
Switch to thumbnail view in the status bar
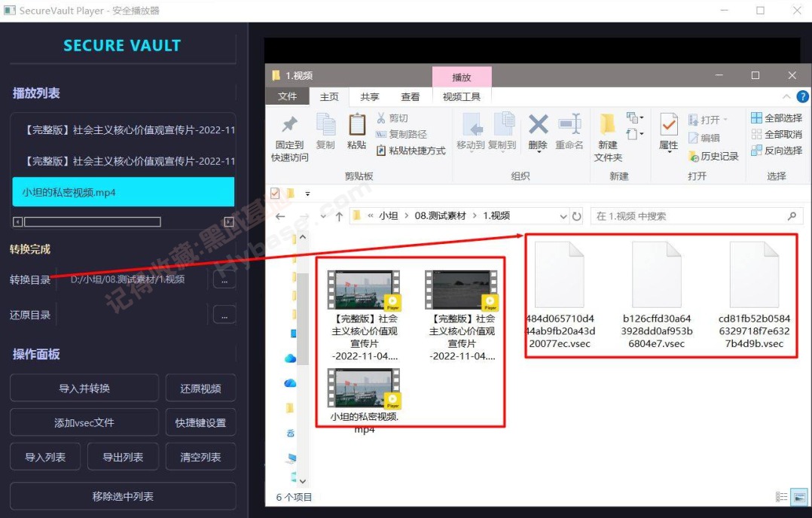(799, 497)
